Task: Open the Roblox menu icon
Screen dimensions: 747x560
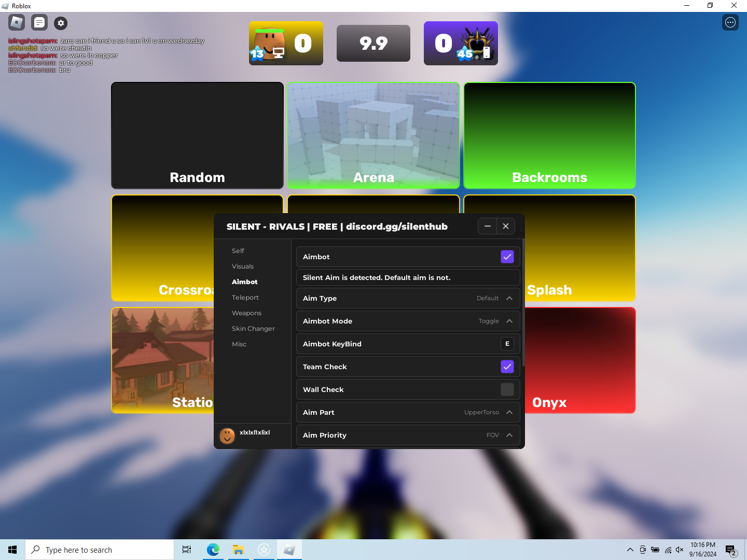Action: (17, 22)
